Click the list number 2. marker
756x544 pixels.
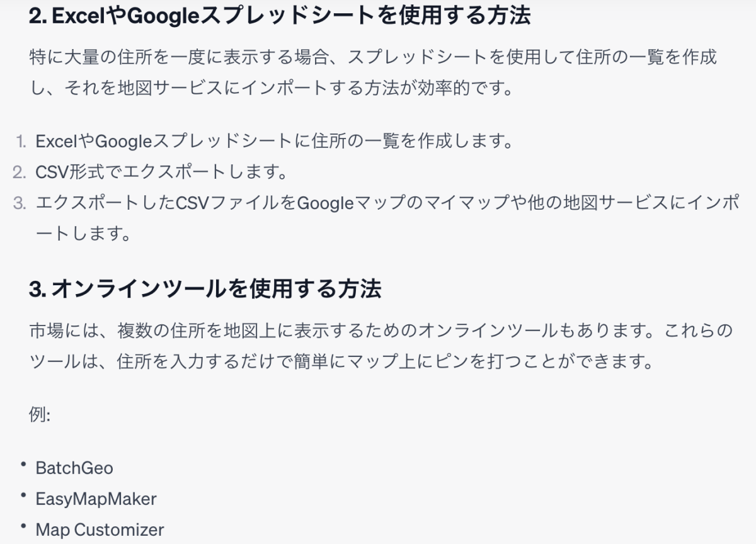click(x=20, y=172)
